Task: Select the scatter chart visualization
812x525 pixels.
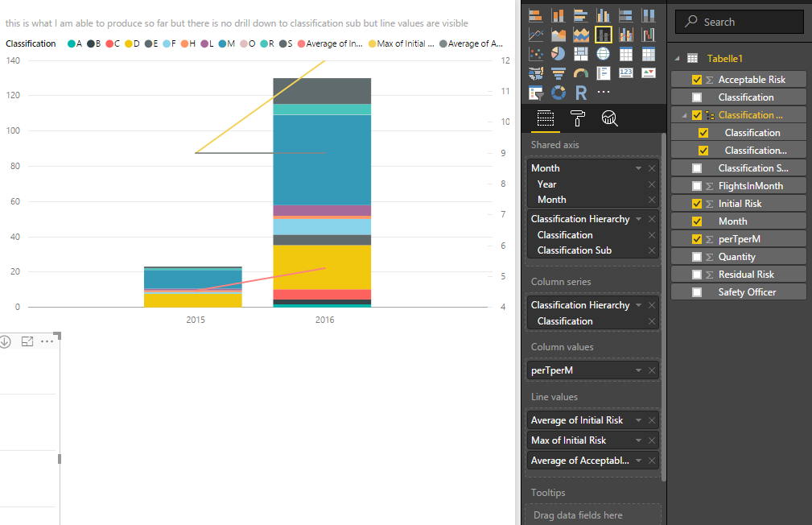Action: point(535,54)
